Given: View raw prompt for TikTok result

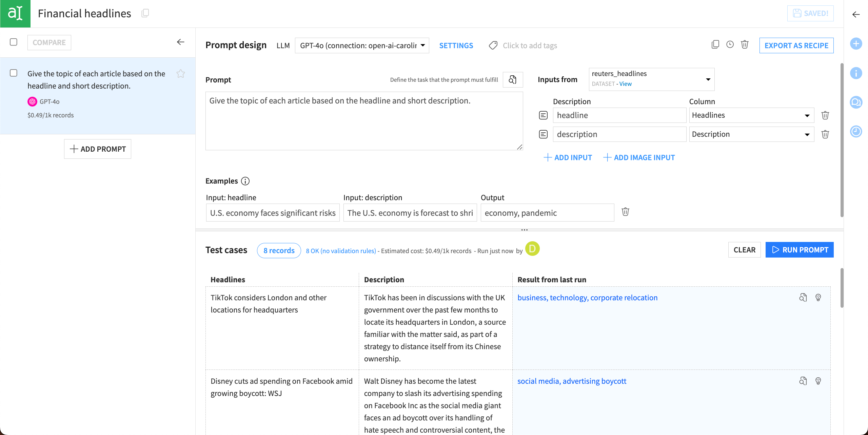Looking at the screenshot, I should pyautogui.click(x=803, y=298).
